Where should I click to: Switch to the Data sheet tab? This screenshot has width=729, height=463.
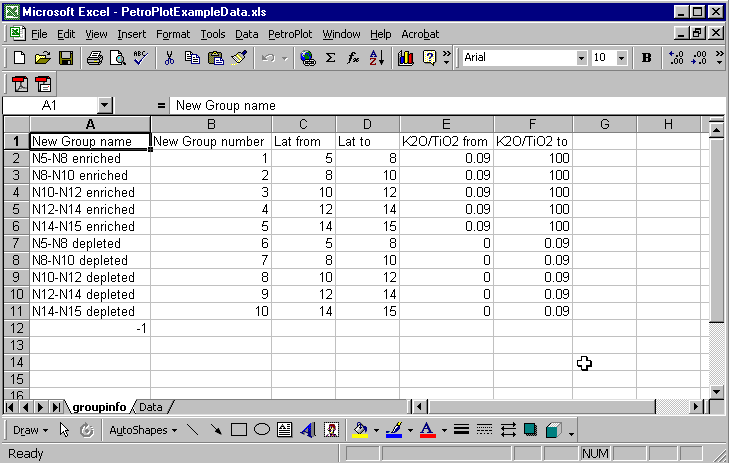(x=151, y=407)
